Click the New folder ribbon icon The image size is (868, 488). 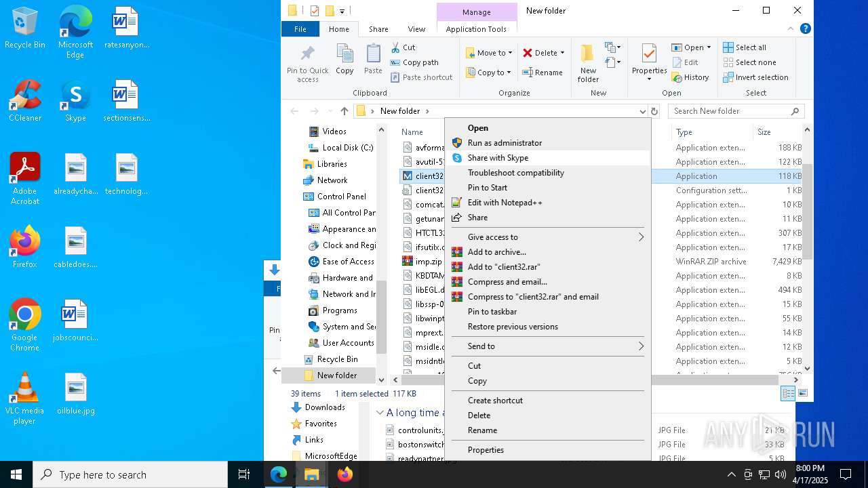588,63
